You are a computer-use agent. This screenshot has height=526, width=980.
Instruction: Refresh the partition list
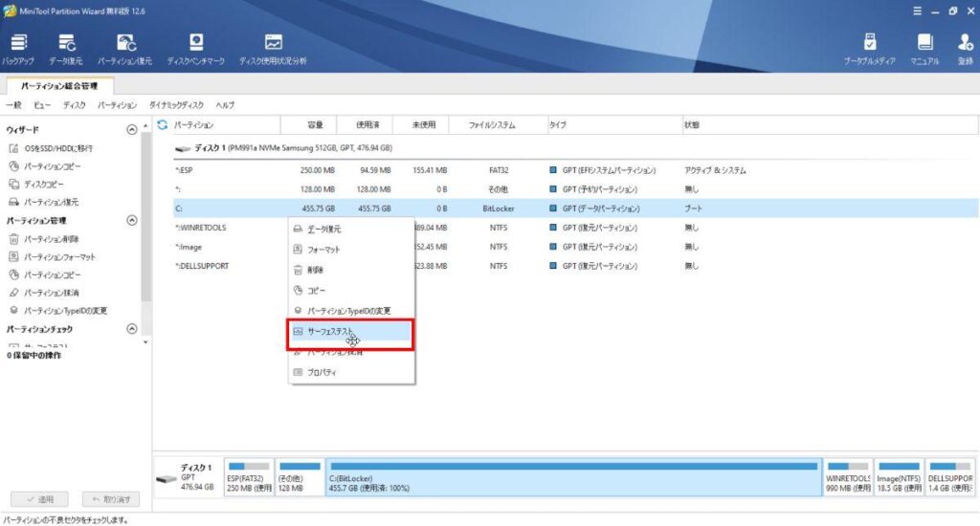163,124
